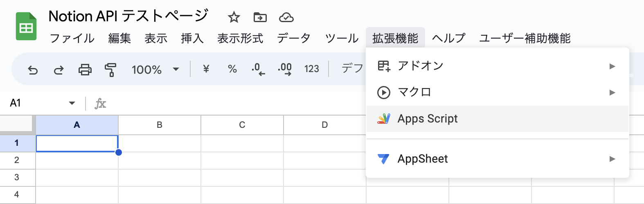Select cell A1
Screen dimensions: 644x204
77,143
